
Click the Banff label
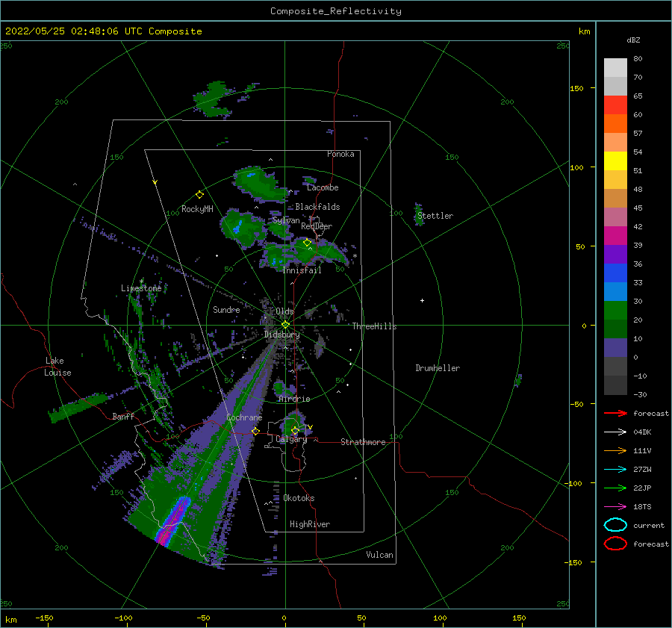click(x=123, y=417)
